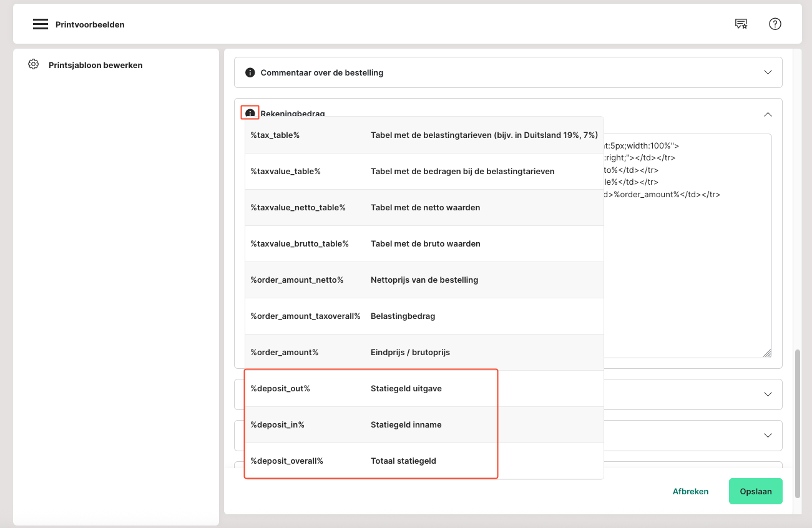This screenshot has width=812, height=528.
Task: Click the Afbreken link
Action: (x=690, y=491)
